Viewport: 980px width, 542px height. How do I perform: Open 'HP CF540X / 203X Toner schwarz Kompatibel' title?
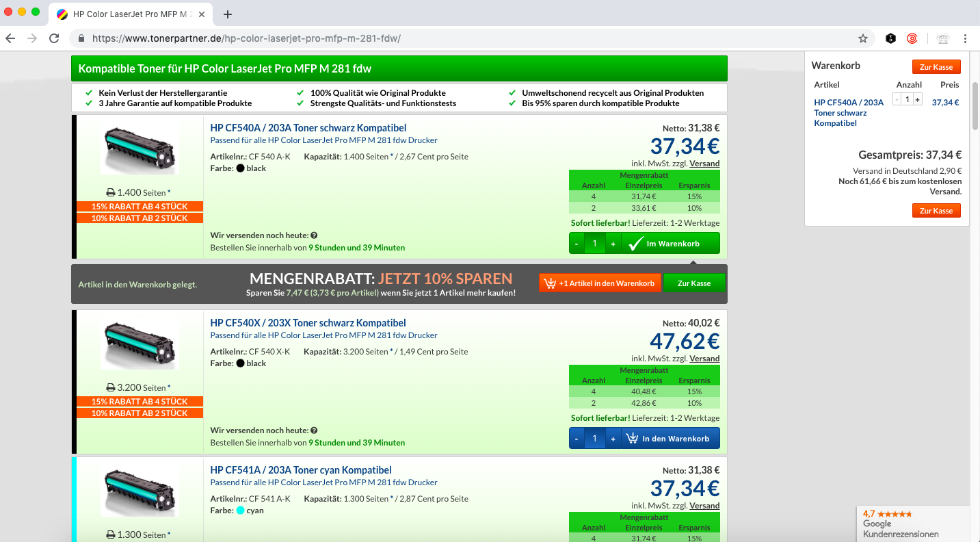pyautogui.click(x=308, y=323)
